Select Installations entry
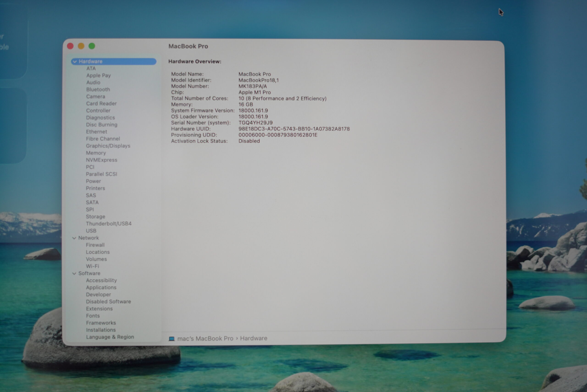Viewport: 587px width, 392px height. tap(101, 330)
